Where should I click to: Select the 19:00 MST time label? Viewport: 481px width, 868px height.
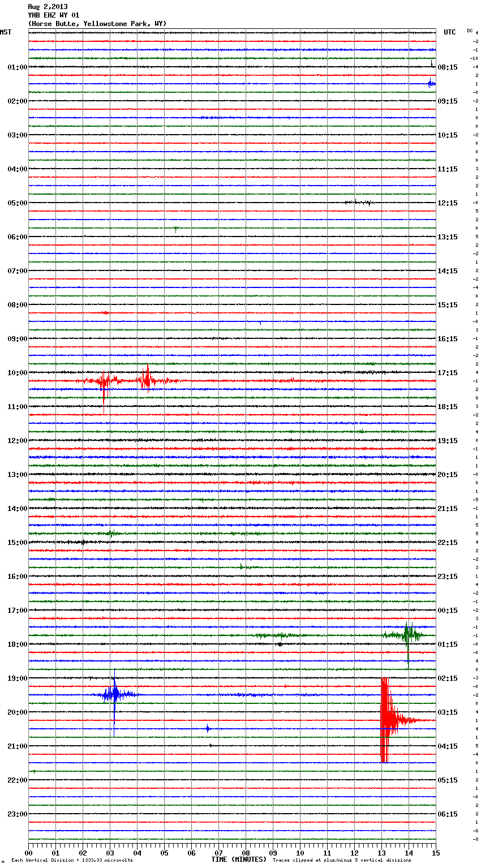tap(17, 678)
